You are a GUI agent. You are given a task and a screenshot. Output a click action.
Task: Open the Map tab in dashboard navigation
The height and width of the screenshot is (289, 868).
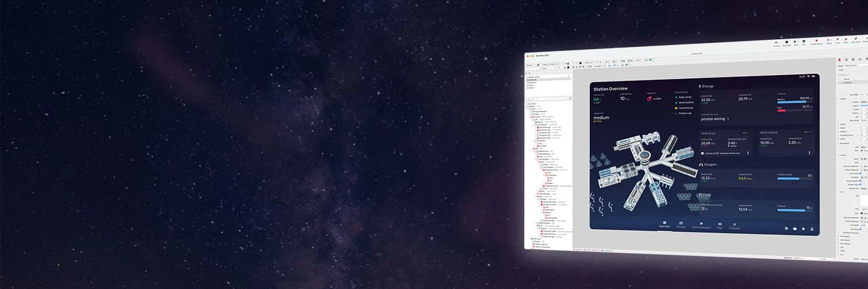pos(720,226)
